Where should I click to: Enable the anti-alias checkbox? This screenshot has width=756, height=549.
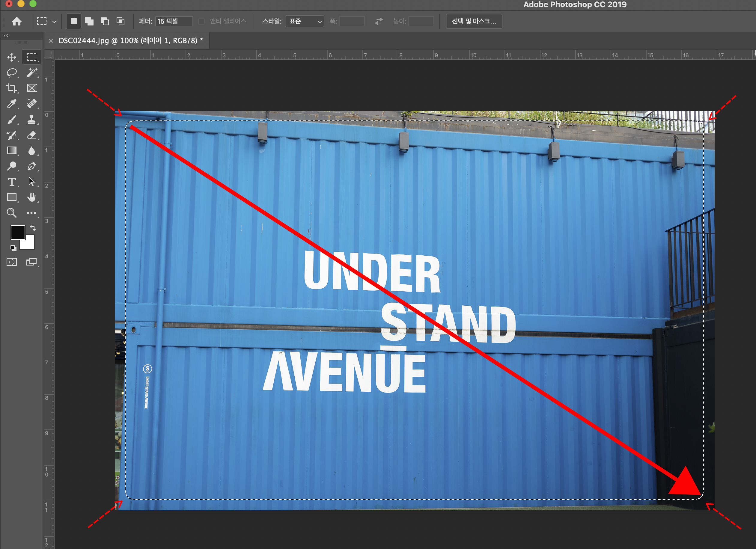[x=201, y=21]
